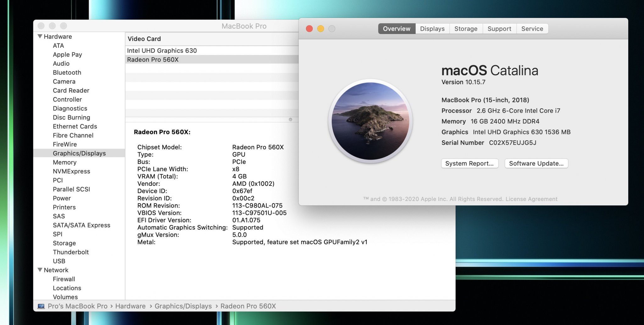Open Diagnostics in the sidebar
644x325 pixels.
click(70, 108)
